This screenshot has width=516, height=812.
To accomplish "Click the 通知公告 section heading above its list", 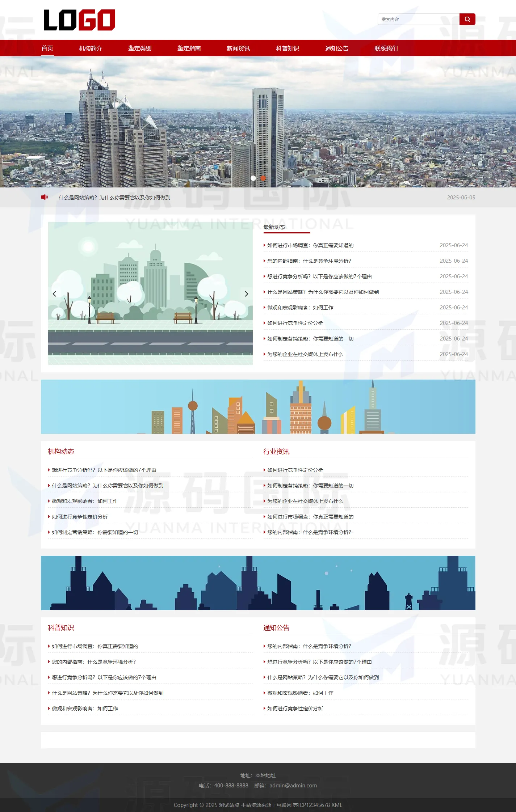I will 276,627.
